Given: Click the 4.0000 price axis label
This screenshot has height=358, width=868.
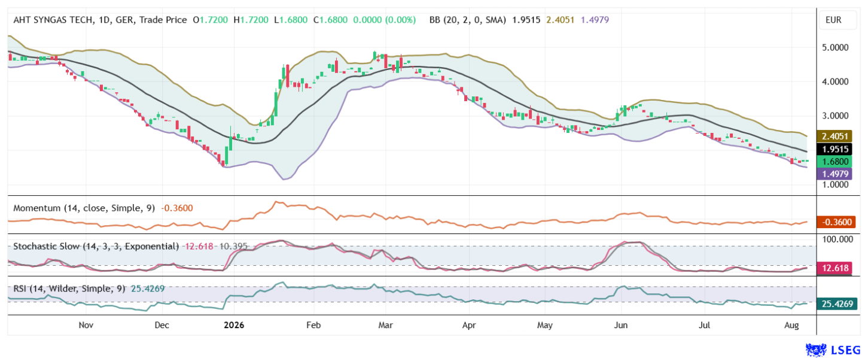Looking at the screenshot, I should (836, 81).
